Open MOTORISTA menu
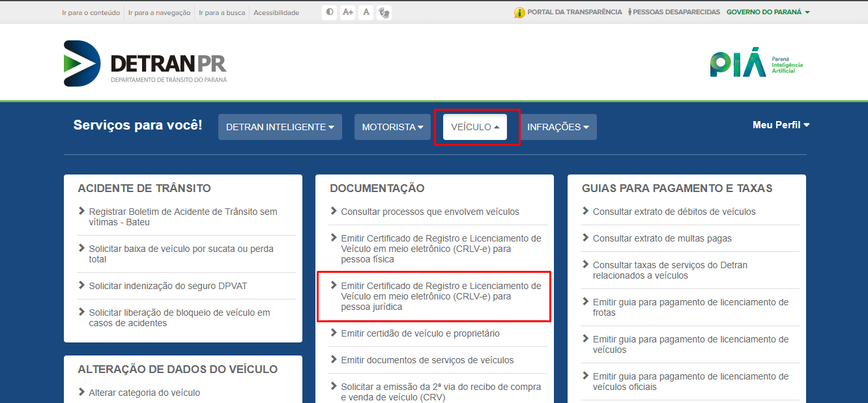Screen dimensions: 868x403 point(393,127)
